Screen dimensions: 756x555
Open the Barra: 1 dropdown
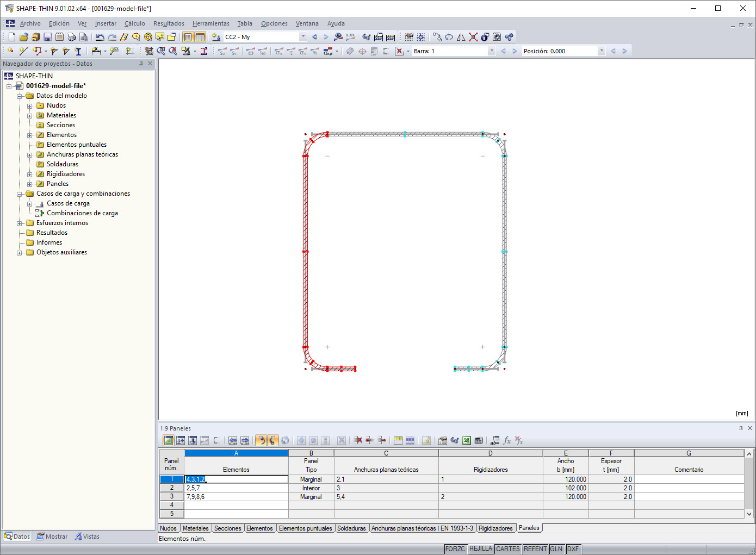point(492,51)
